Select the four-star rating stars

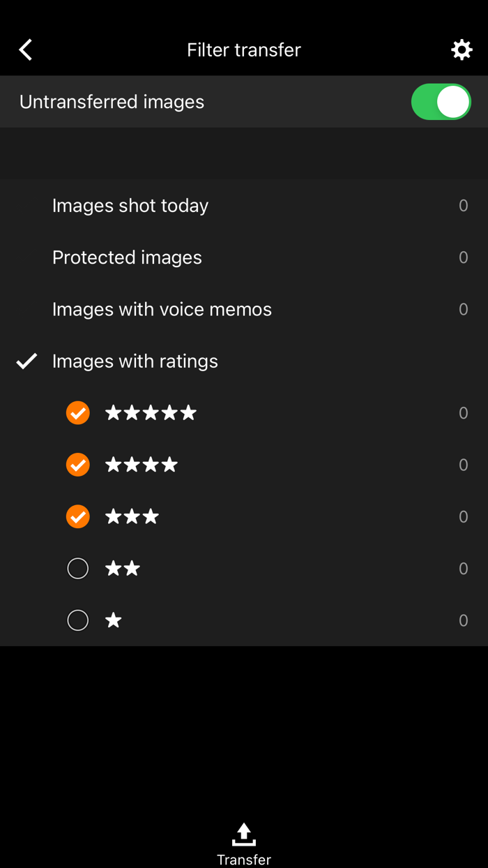(142, 464)
